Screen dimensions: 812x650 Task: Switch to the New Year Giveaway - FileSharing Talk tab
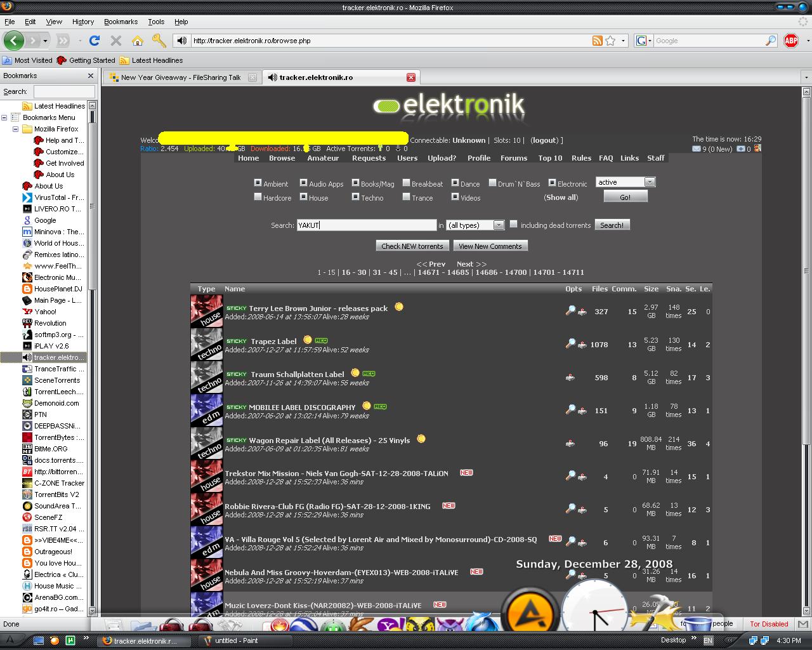point(181,77)
